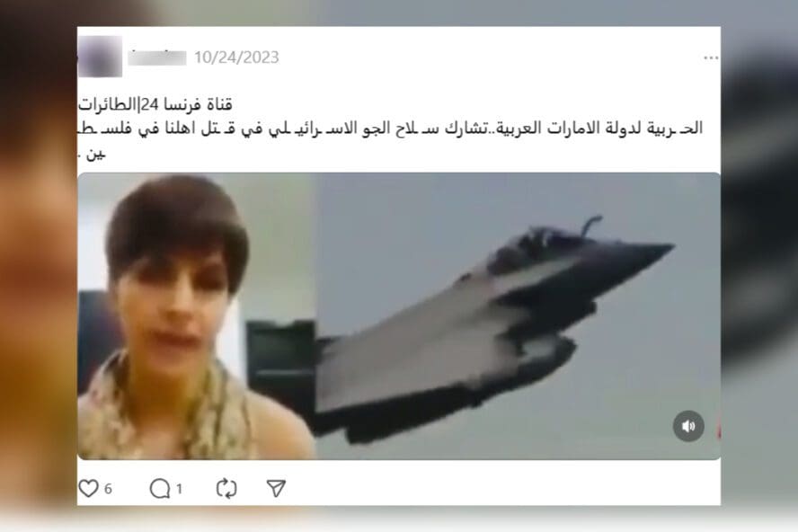Open the post date 10/24/2023

coord(236,58)
